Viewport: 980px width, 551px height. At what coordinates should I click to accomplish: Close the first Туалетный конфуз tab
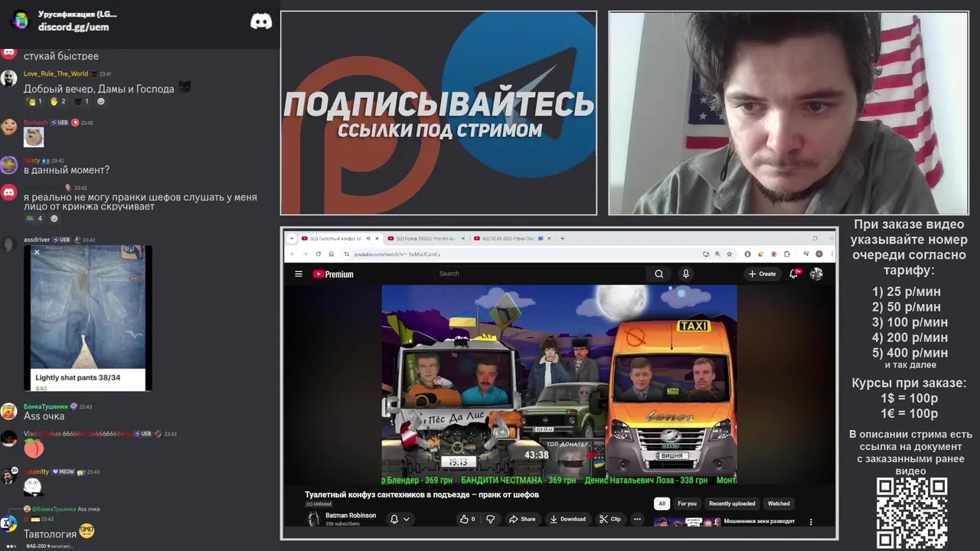point(378,238)
